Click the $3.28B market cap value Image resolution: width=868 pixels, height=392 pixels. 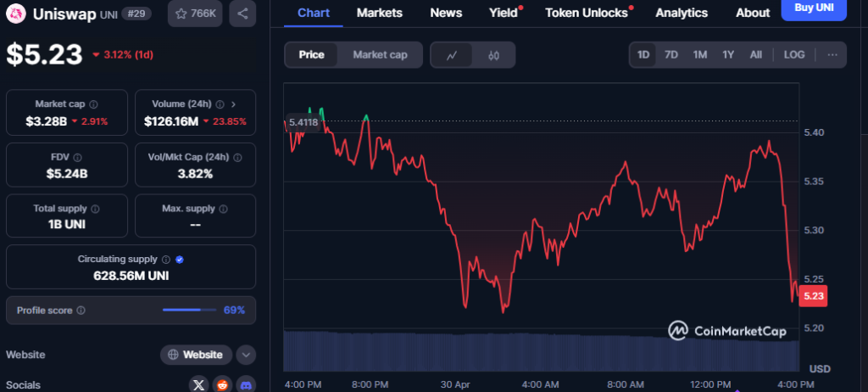(x=46, y=120)
